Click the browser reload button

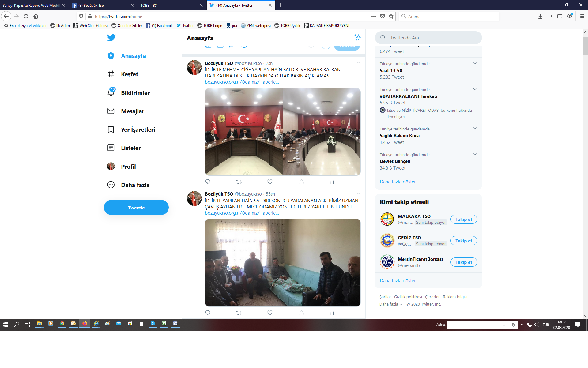click(x=26, y=16)
